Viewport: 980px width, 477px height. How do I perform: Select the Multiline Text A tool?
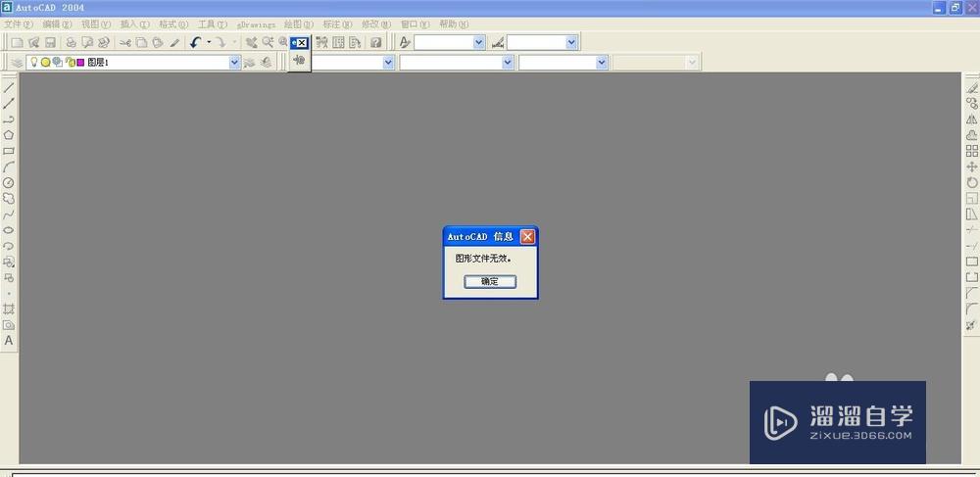click(x=9, y=341)
